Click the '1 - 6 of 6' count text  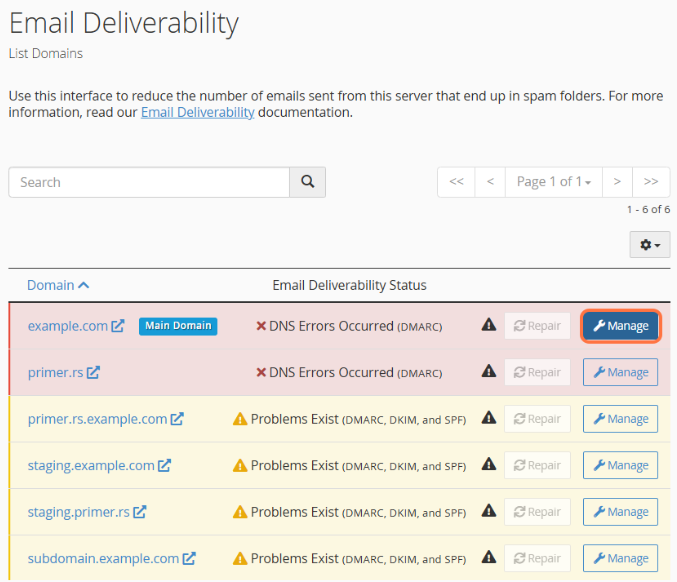649,209
